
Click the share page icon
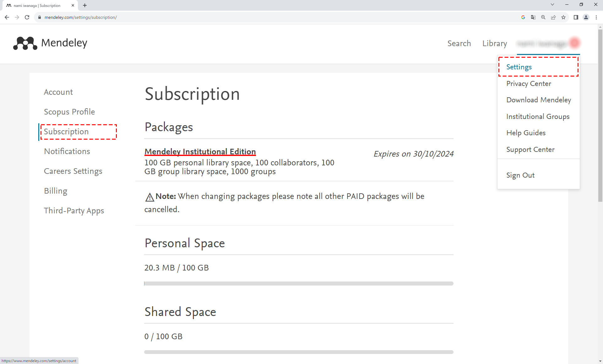pos(553,17)
